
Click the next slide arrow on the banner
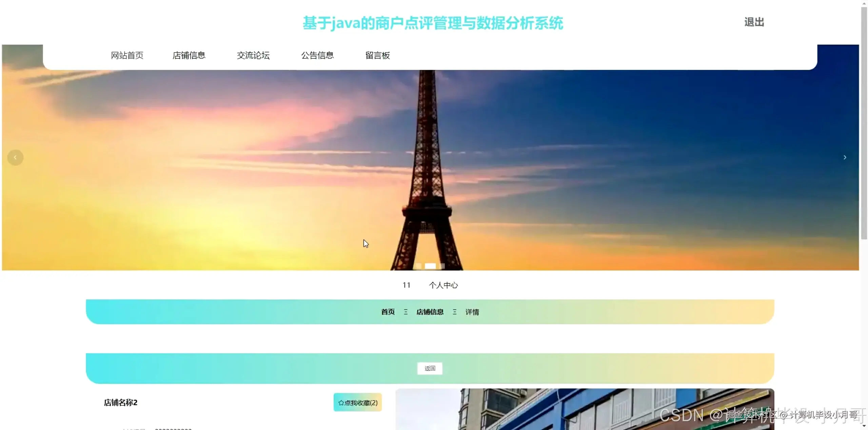coord(845,158)
